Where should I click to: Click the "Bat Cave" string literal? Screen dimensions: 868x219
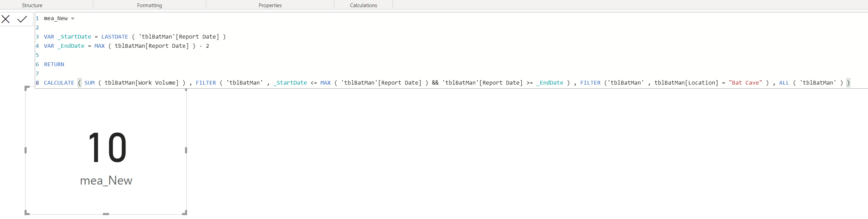pyautogui.click(x=745, y=83)
